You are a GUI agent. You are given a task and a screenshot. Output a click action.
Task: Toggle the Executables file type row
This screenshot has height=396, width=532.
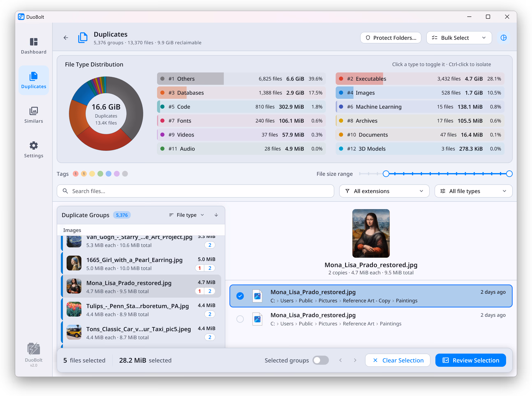click(420, 79)
